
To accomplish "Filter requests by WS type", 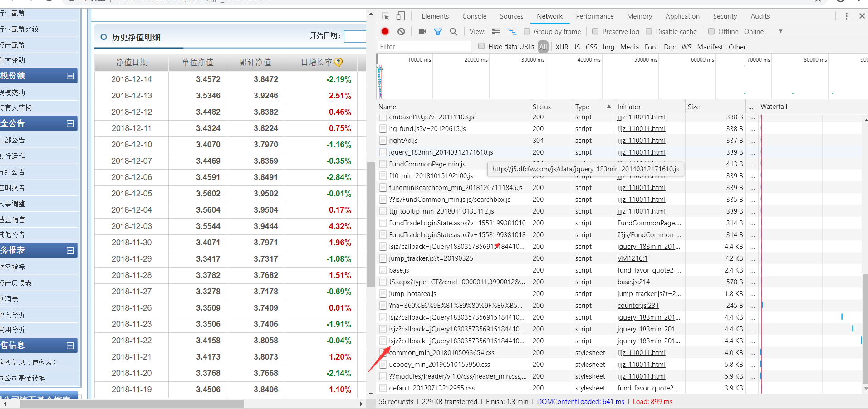I will [687, 47].
